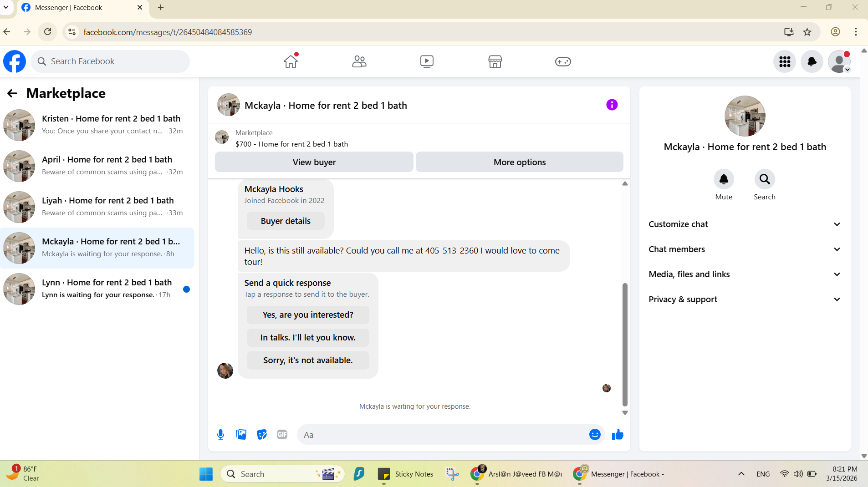The width and height of the screenshot is (868, 487).
Task: Open Sticky Notes from the taskbar
Action: coord(405,474)
